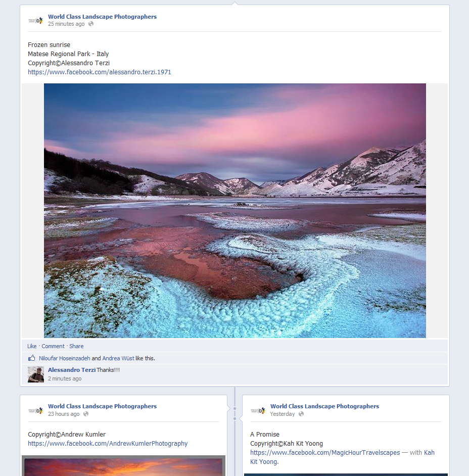The height and width of the screenshot is (476, 469).
Task: Open alessandro.terzi.1971 Facebook link
Action: click(99, 72)
